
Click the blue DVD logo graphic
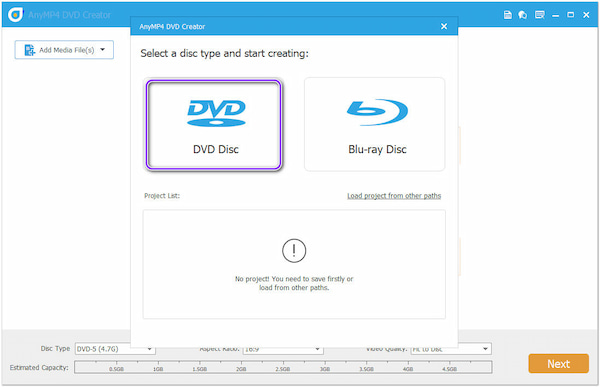pyautogui.click(x=216, y=113)
